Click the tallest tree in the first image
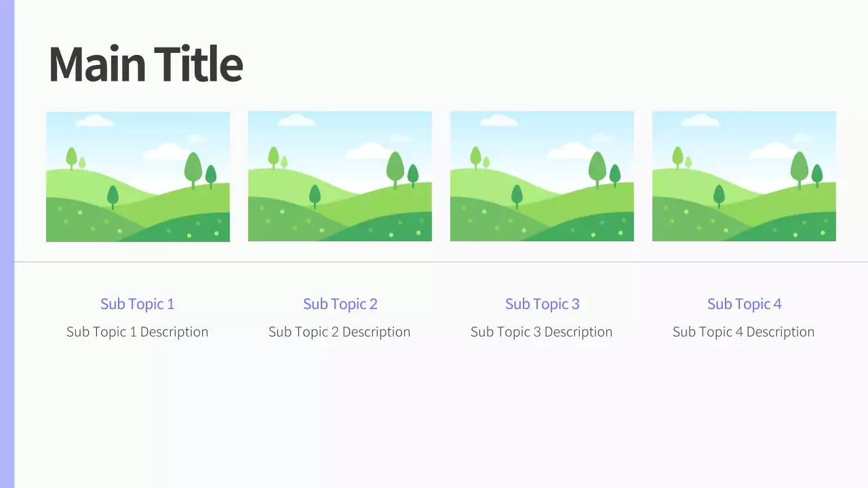 [x=193, y=168]
